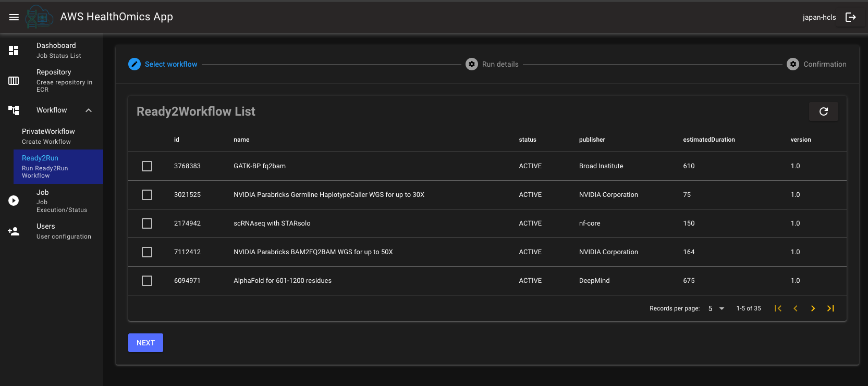
Task: Tick the scRNAseq with STARsolo checkbox
Action: click(147, 223)
